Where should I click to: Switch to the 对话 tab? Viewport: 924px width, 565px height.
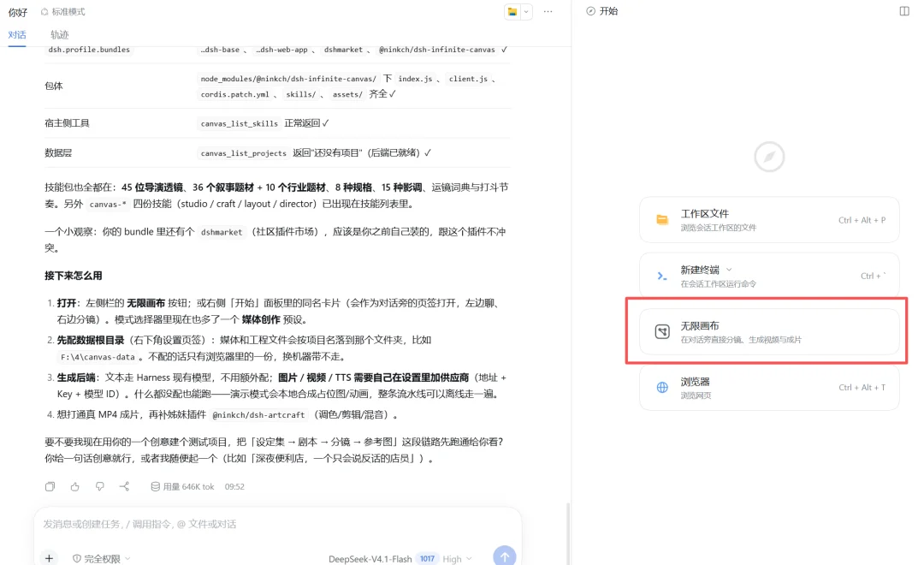click(x=17, y=35)
